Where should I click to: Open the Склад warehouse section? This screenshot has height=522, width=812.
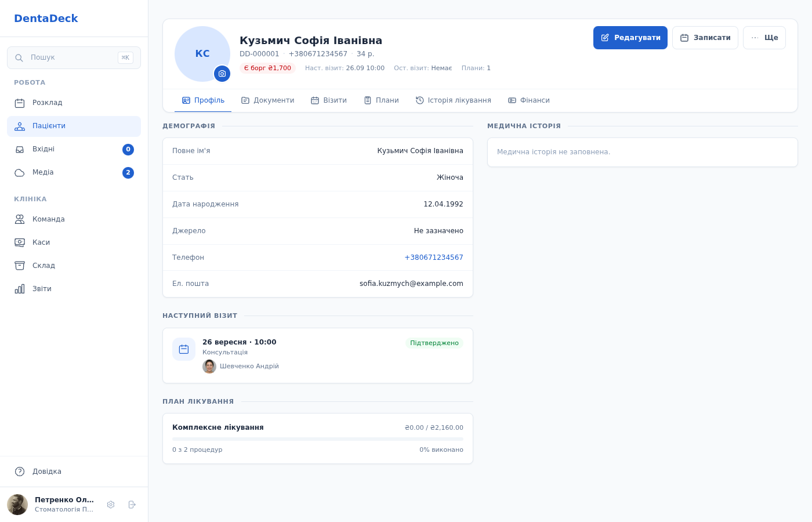coord(74,266)
